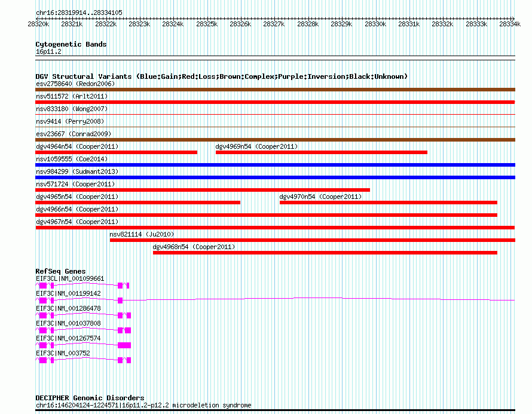Select the dgv4970n54 (Cooper2011) label
This screenshot has width=532, height=414.
pos(320,197)
